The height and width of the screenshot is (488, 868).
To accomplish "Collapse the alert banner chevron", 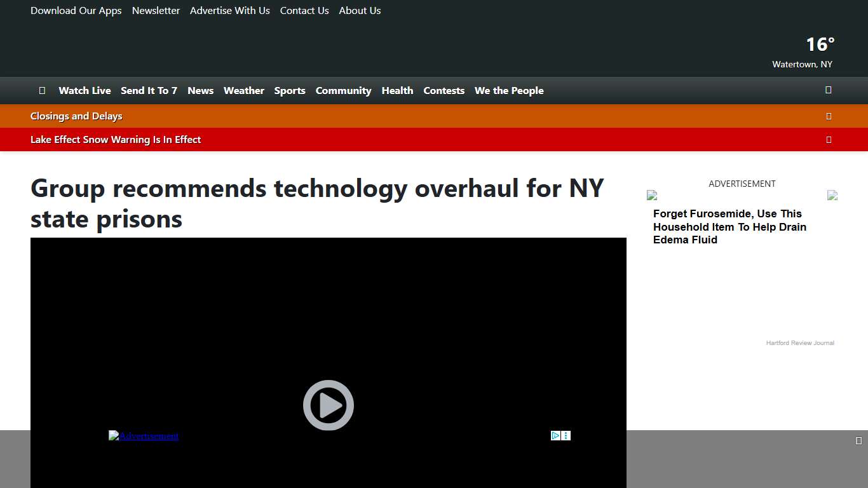I will [829, 139].
